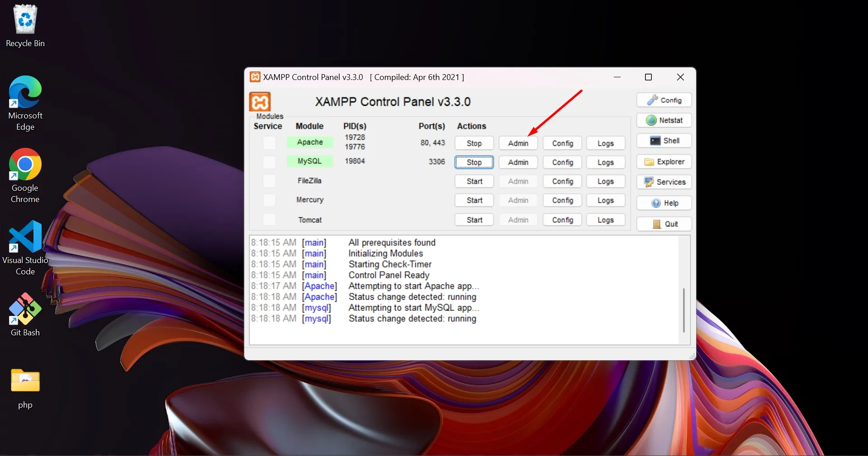Start the Tomcat module
Screen dimensions: 868x456
pyautogui.click(x=474, y=220)
